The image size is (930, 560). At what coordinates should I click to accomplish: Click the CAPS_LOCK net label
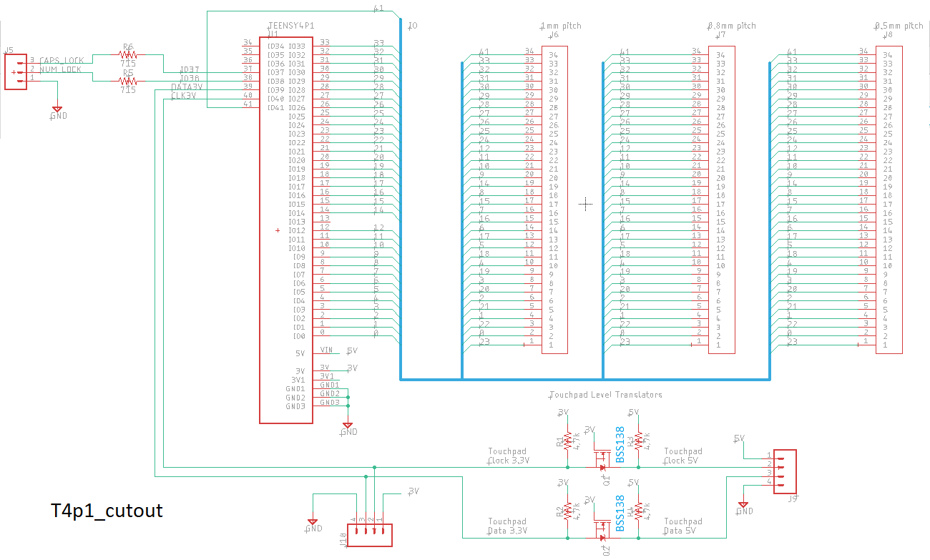pos(62,60)
